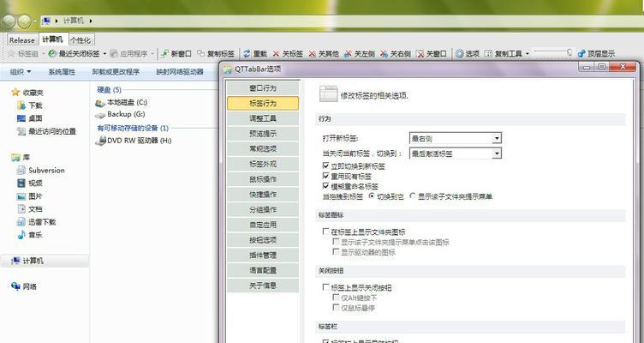The width and height of the screenshot is (644, 343).
Task: Close the current tab with 关标签
Action: (288, 53)
